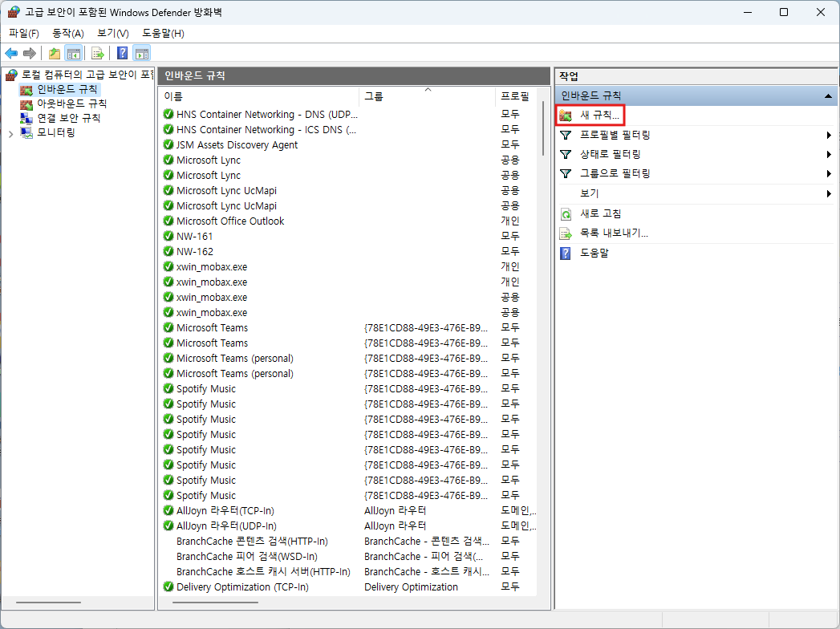Select 아웃바운드 규칙 in the tree
The height and width of the screenshot is (629, 840).
coord(71,103)
